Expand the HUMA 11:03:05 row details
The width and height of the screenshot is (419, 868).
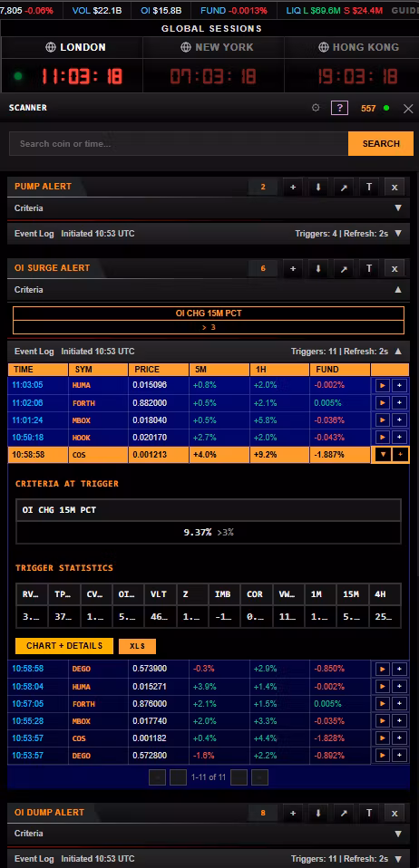[383, 385]
